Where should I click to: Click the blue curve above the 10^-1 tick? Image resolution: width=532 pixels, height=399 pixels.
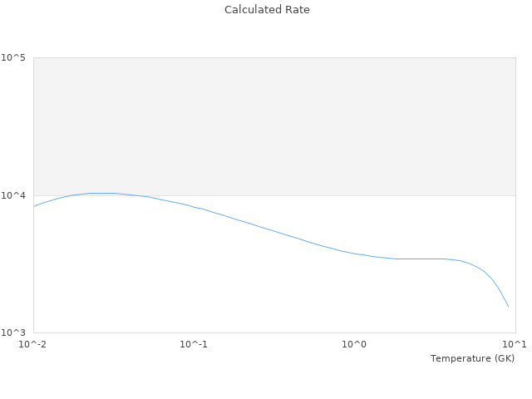pyautogui.click(x=194, y=207)
